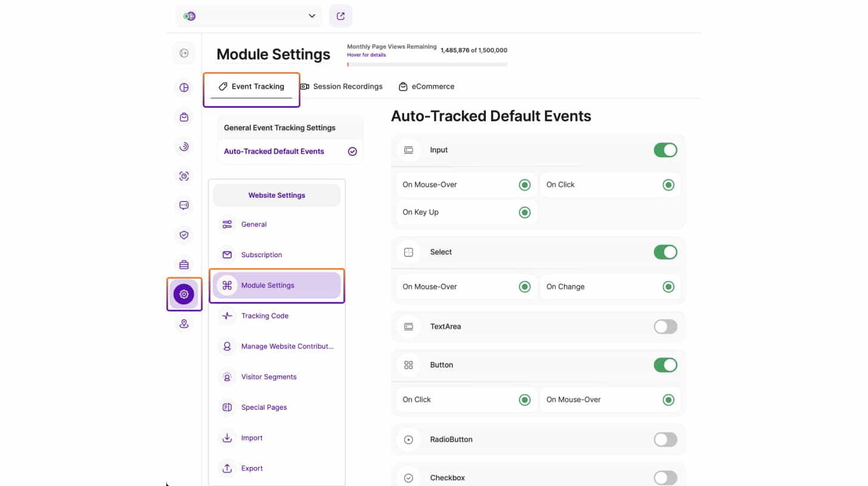
Task: Click the shield icon in left sidebar
Action: pyautogui.click(x=184, y=235)
